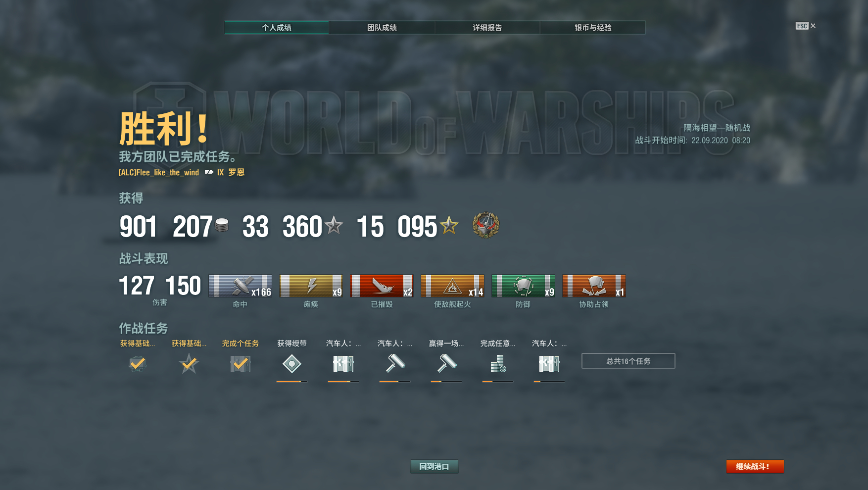This screenshot has width=868, height=490.
Task: Open the 详细报告 tab
Action: click(x=487, y=27)
